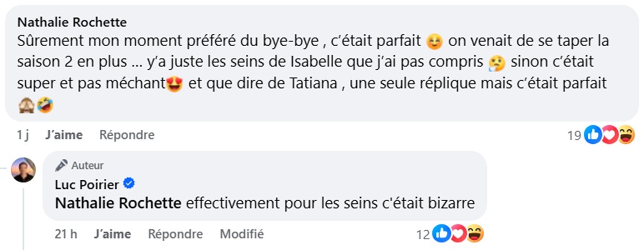The width and height of the screenshot is (644, 250).
Task: Reply to Nathalie Rochette's comment via Répondre
Action: (127, 135)
